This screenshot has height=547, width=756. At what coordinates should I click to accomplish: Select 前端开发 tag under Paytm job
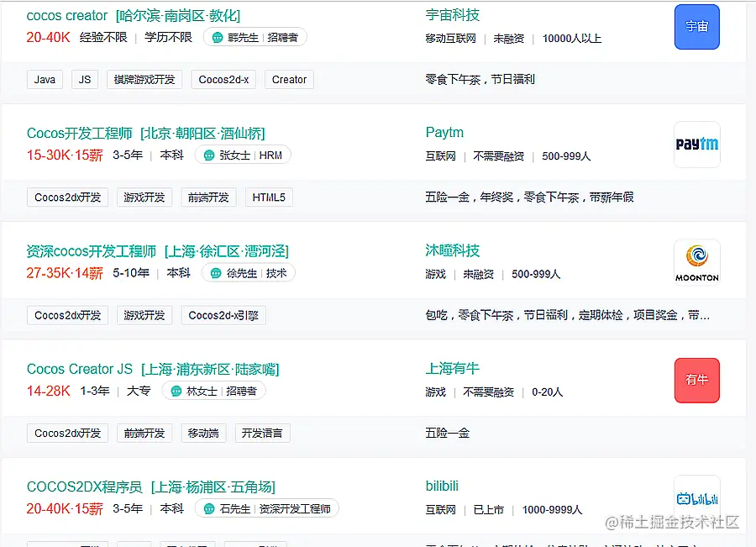(208, 197)
